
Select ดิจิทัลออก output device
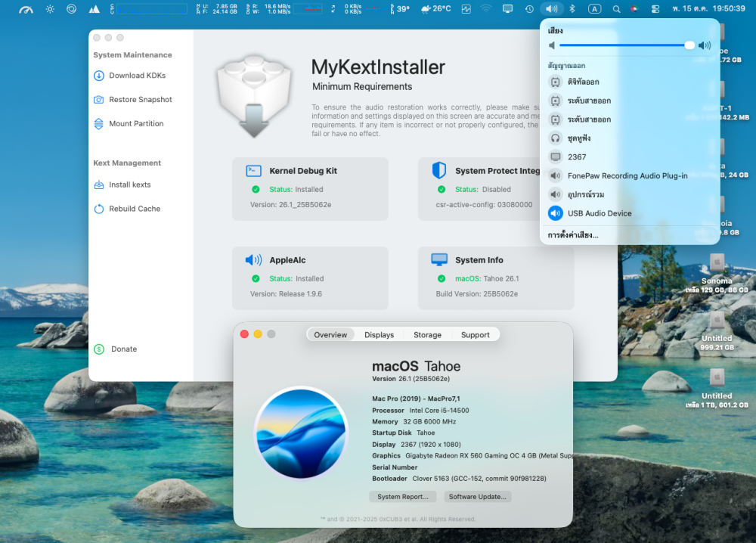(630, 82)
